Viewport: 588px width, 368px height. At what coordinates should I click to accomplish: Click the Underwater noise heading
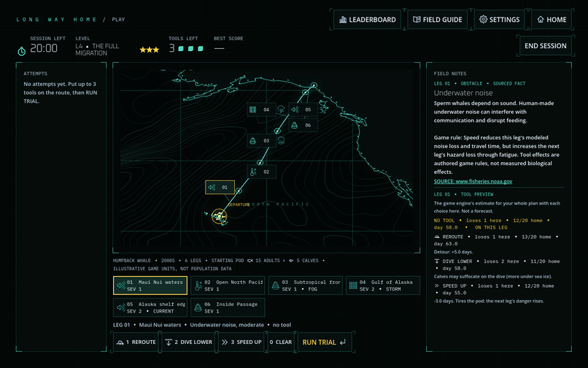(x=463, y=93)
